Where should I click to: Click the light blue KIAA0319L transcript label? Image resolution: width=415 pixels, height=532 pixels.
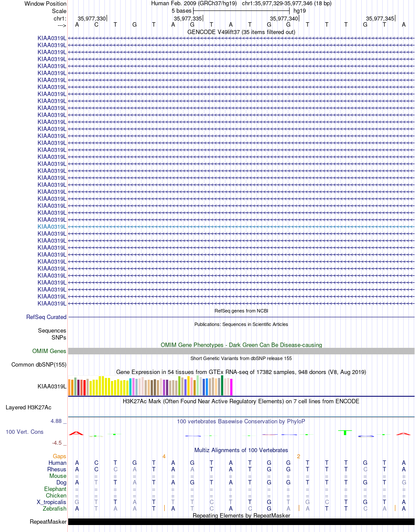52,227
